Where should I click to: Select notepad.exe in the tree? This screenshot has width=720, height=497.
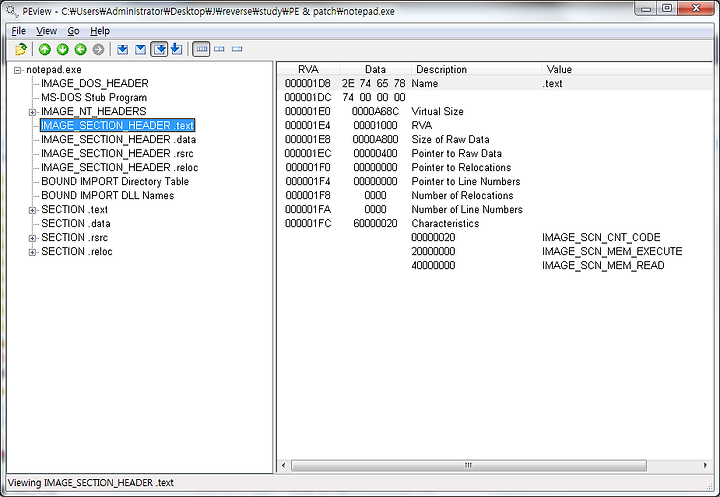coord(54,69)
